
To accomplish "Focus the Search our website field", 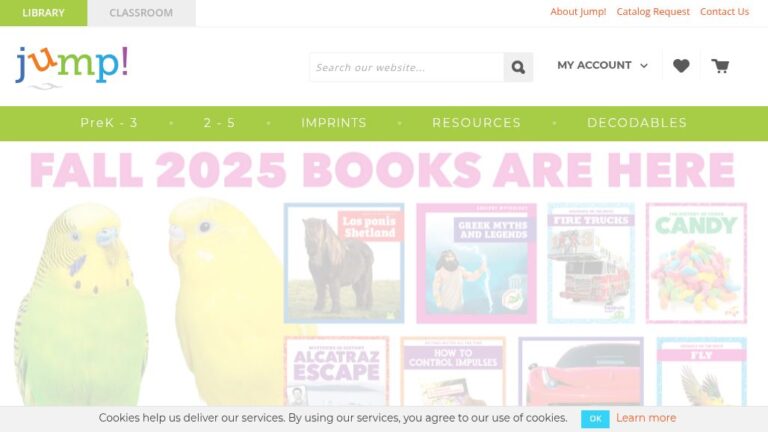I will 407,67.
